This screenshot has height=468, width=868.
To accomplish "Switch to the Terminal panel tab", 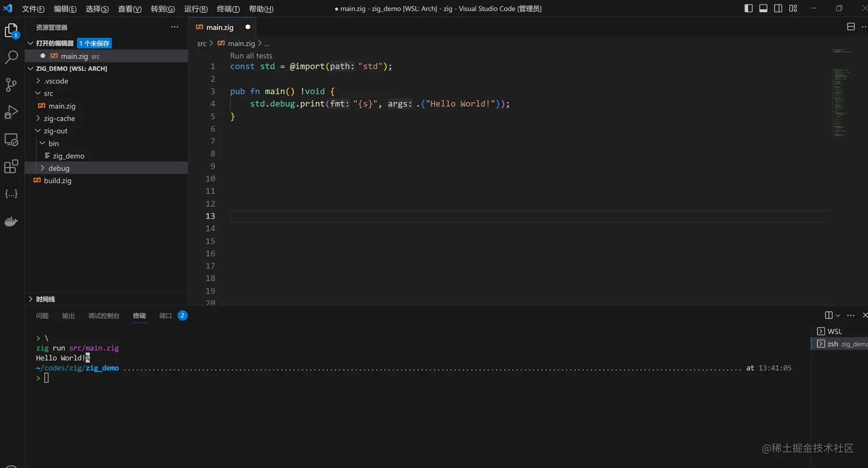I will pyautogui.click(x=139, y=316).
